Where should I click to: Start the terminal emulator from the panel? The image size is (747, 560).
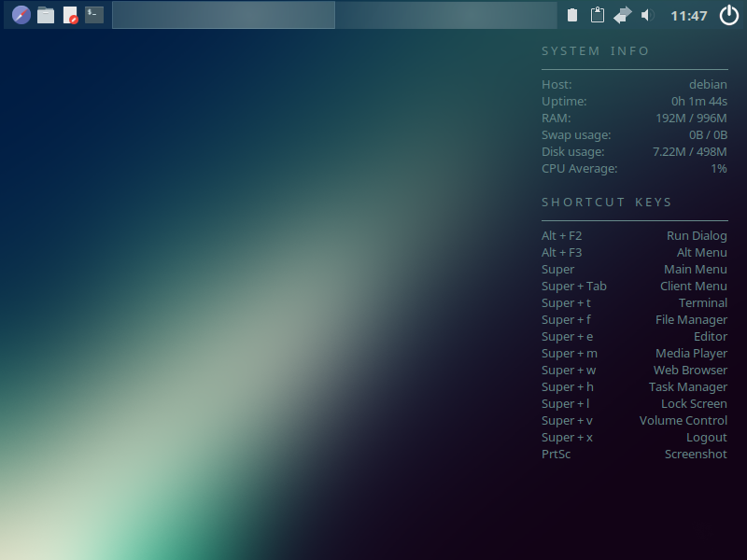tap(94, 15)
